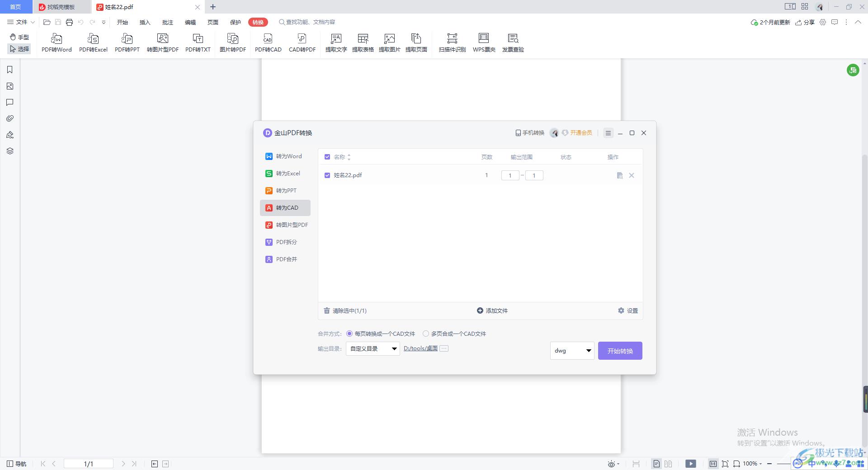Expand the 自定义目录 output directory dropdown

coord(373,348)
